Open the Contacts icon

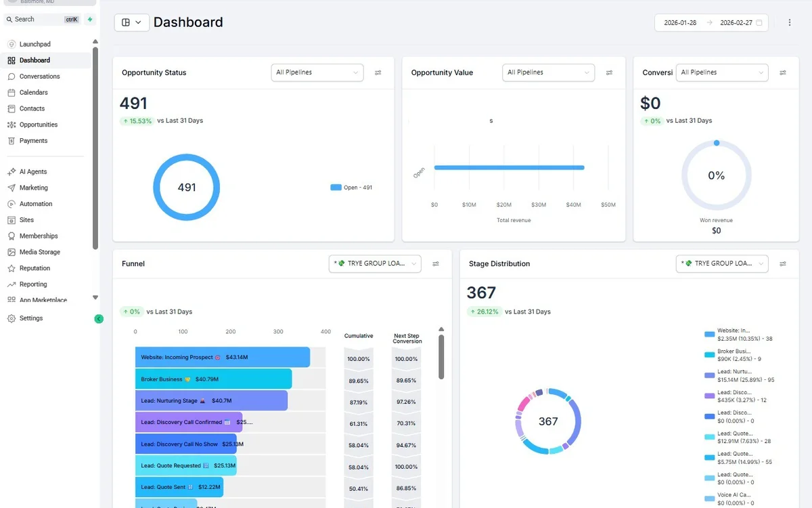click(12, 108)
